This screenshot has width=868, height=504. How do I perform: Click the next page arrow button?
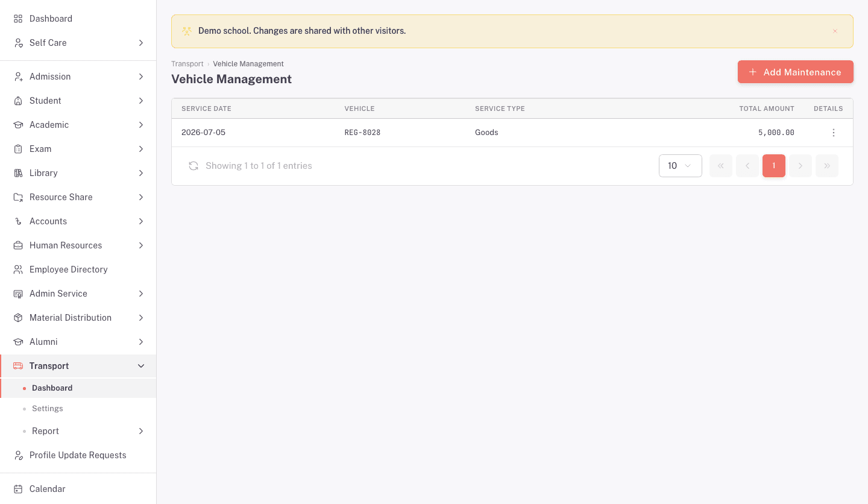(x=800, y=166)
